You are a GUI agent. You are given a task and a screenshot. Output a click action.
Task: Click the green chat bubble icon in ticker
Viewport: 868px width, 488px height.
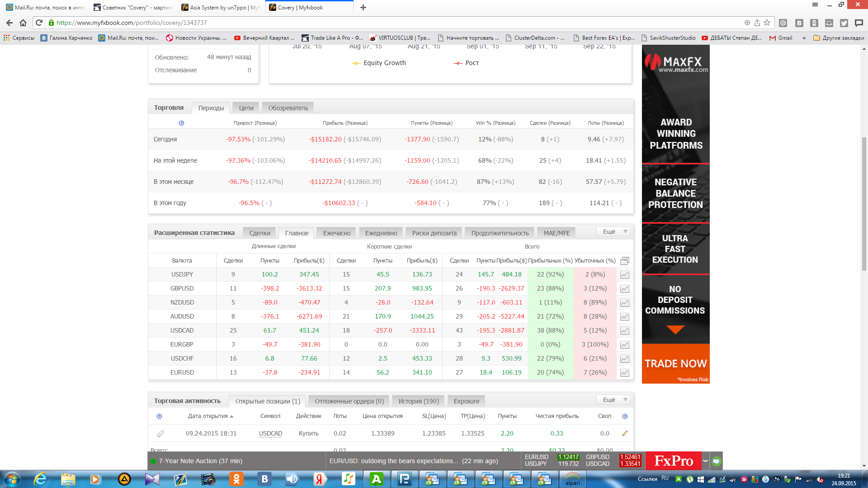click(717, 461)
